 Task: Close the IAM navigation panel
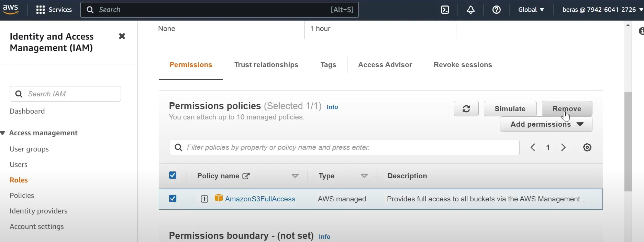point(122,36)
